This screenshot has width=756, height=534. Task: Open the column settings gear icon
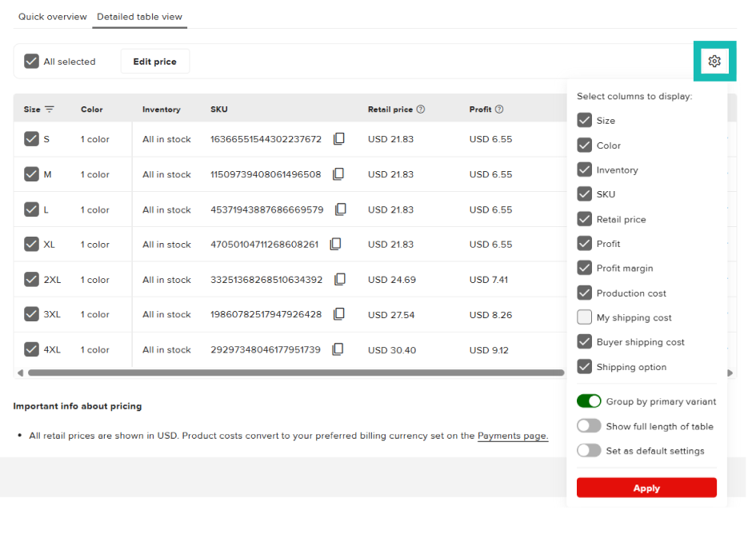tap(714, 62)
